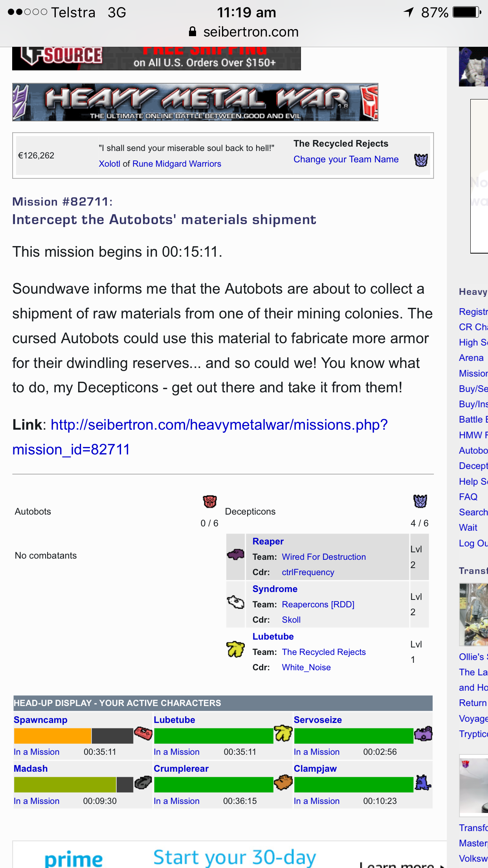
Task: Click Madash's olive health bar
Action: (65, 785)
